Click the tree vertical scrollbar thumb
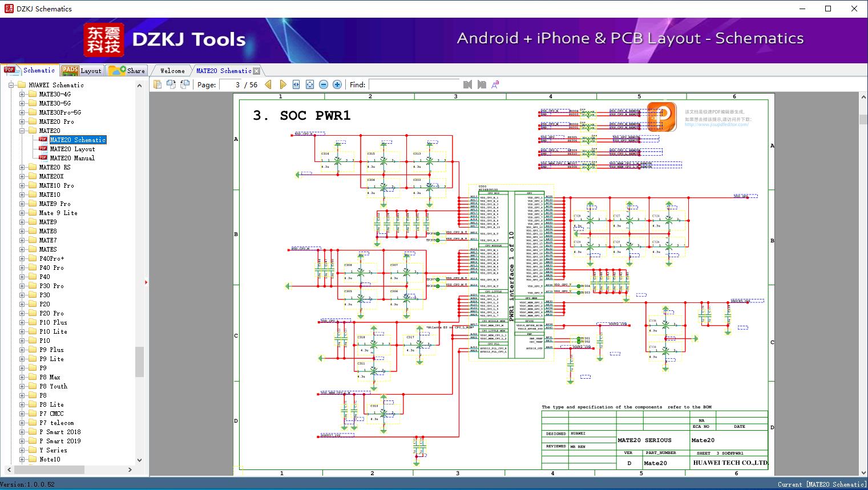This screenshot has width=868, height=490. click(x=139, y=361)
